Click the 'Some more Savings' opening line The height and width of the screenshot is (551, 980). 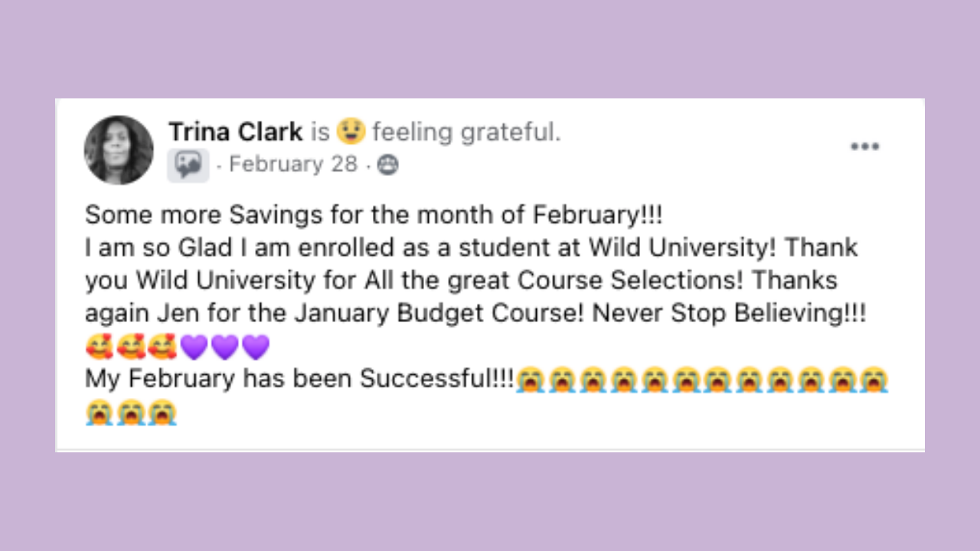click(374, 215)
